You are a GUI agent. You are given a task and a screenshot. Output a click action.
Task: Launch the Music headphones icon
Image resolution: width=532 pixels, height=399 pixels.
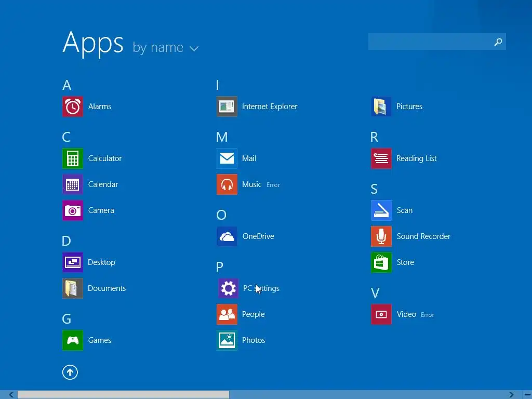[x=227, y=184]
